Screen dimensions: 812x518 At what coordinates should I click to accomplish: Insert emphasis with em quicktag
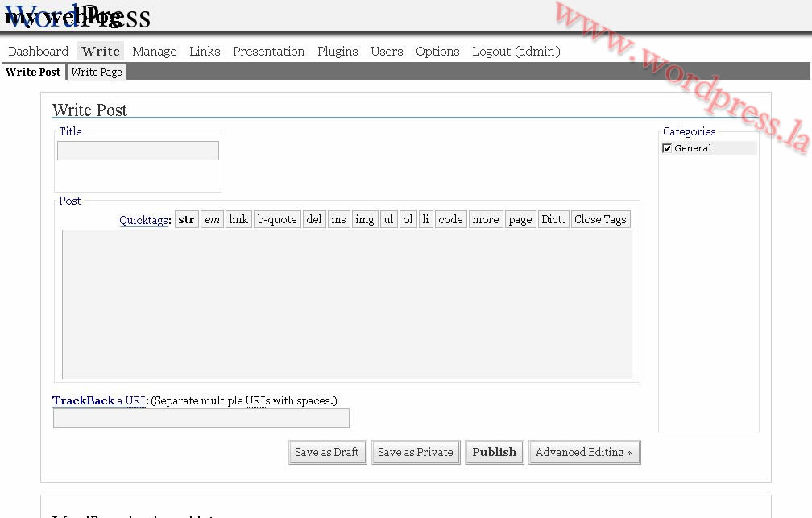212,219
